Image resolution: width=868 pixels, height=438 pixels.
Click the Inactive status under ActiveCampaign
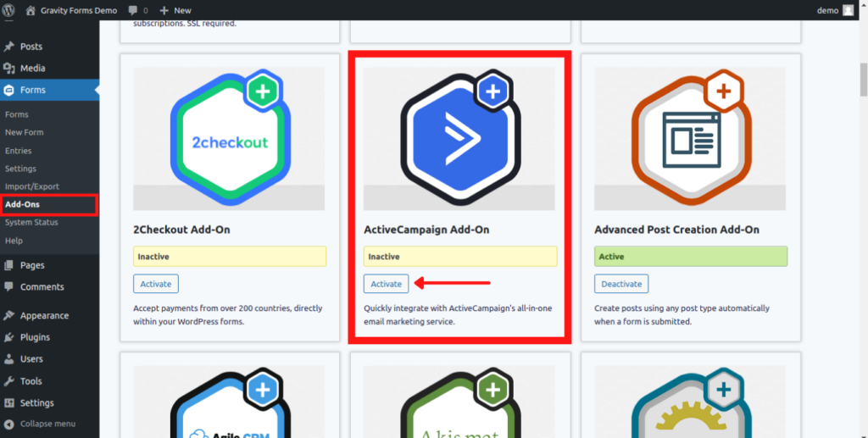click(460, 257)
